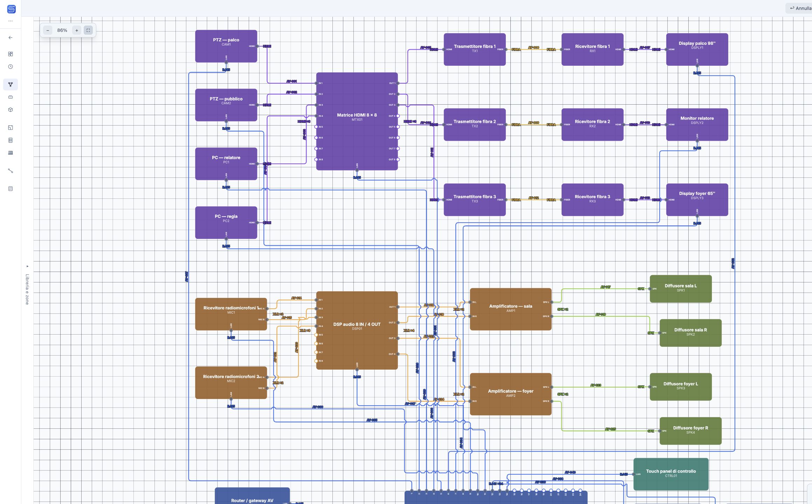Image resolution: width=812 pixels, height=504 pixels.
Task: Click the unused IN 8 port on the DSP audio
Action: coord(316,361)
